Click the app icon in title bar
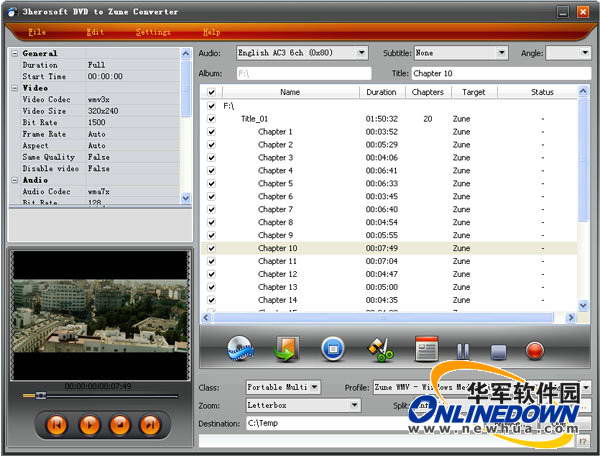The width and height of the screenshot is (600, 456). pos(12,12)
